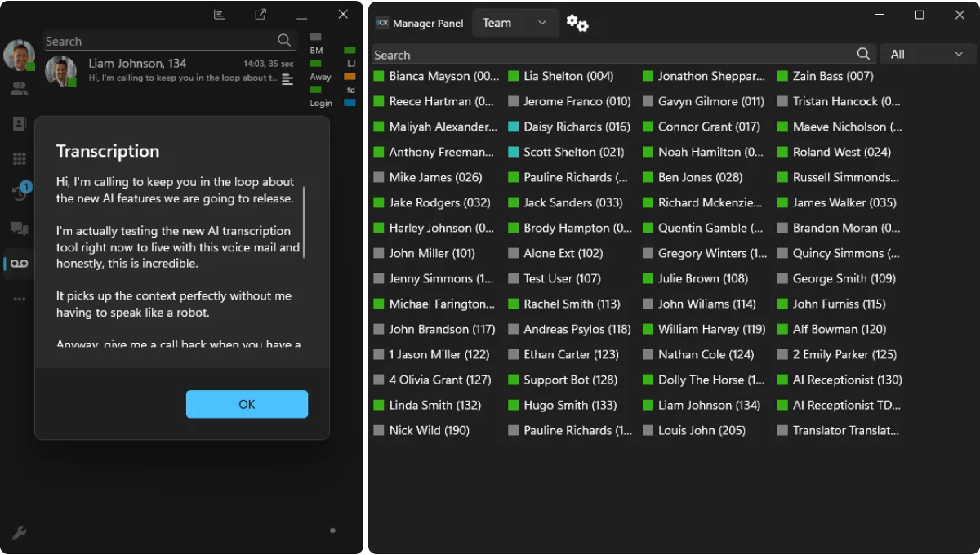Select Julie Brown (108)
The height and width of the screenshot is (555, 980).
[x=695, y=278]
